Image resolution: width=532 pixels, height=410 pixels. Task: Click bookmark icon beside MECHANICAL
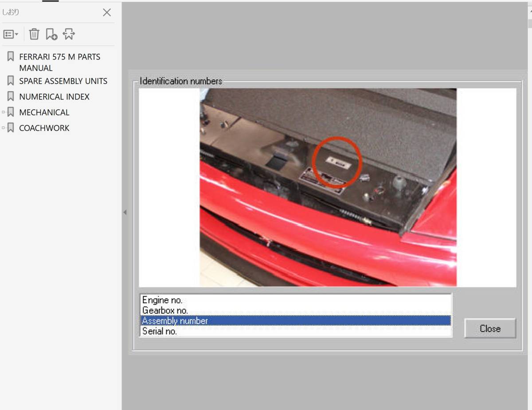11,112
